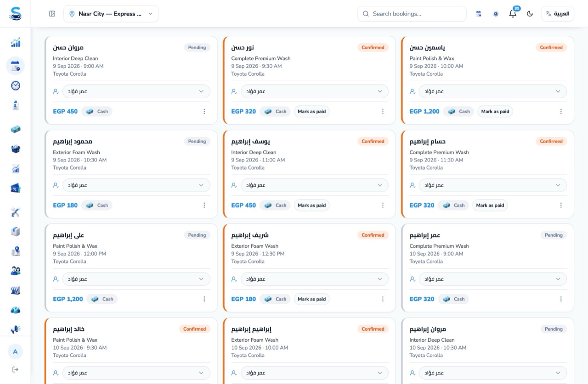
Task: Click the logout icon at sidebar bottom
Action: [15, 369]
